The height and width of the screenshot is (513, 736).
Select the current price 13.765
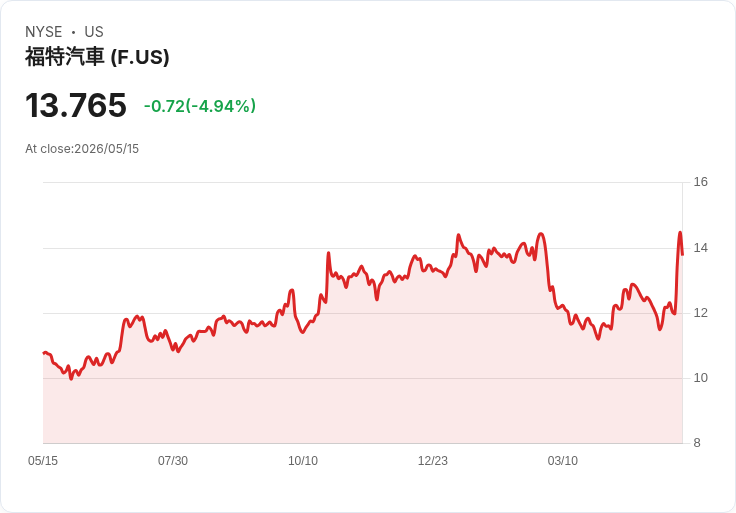(76, 105)
